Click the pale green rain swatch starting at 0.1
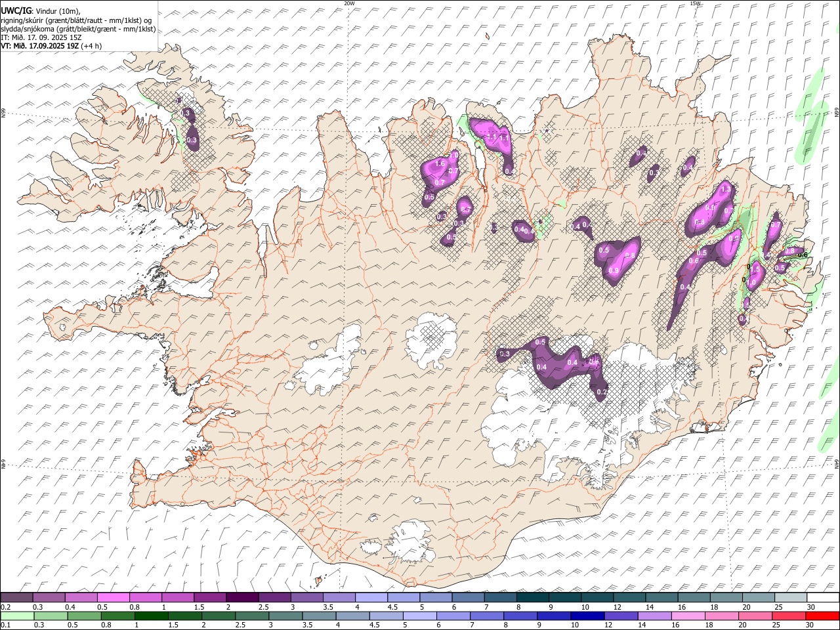 pos(16,616)
